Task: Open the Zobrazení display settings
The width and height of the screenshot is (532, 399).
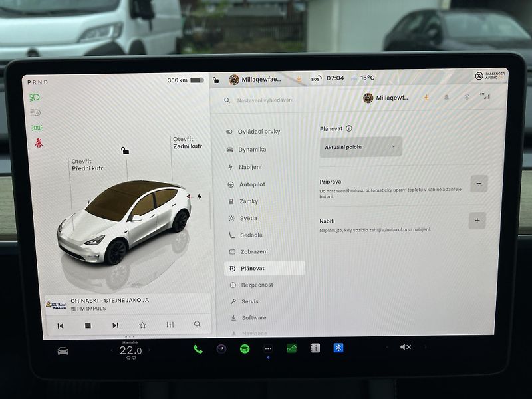Action: tap(249, 252)
